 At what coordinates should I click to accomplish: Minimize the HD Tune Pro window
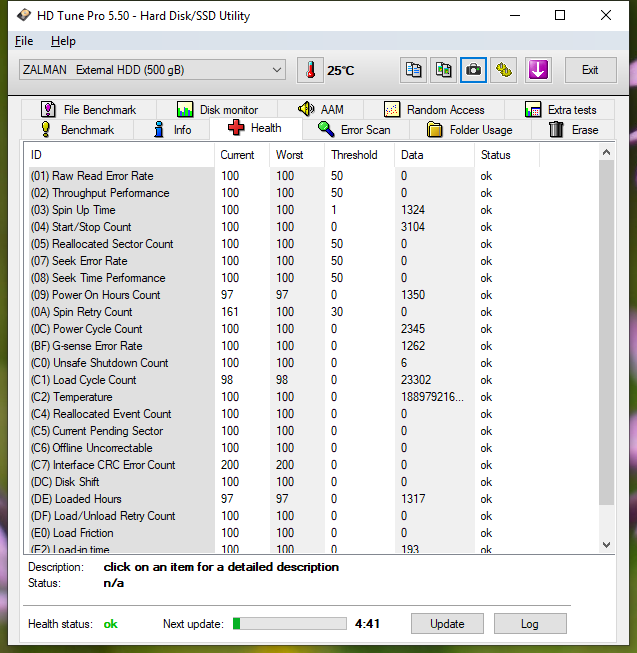click(x=515, y=15)
